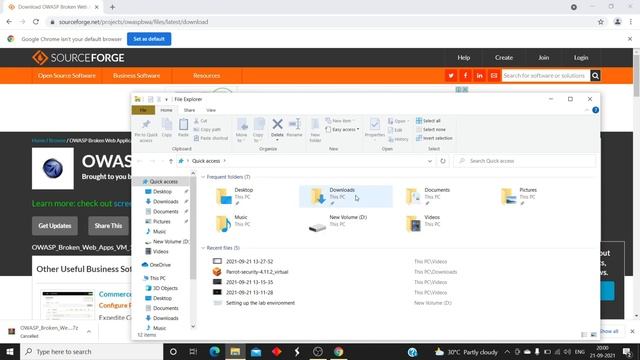
Task: Refresh the Quick access view
Action: click(443, 161)
